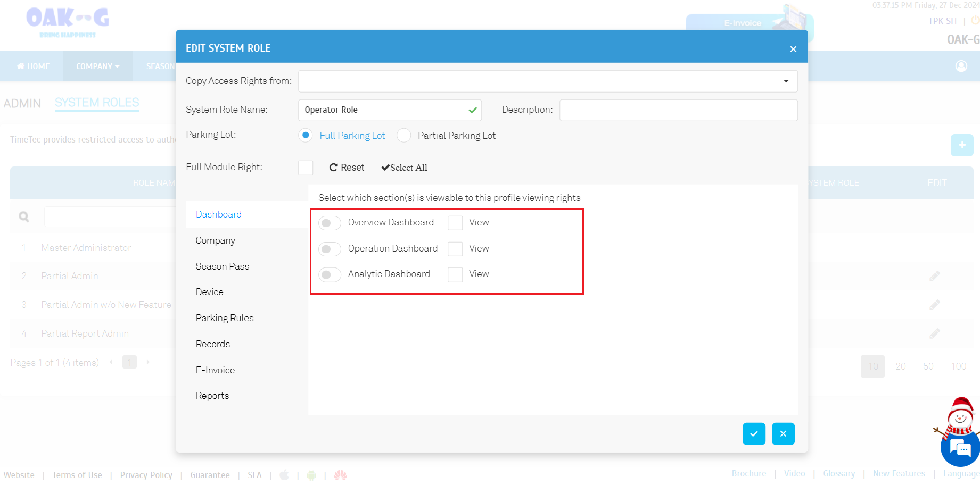This screenshot has height=485, width=980.
Task: Click the user profile avatar icon
Action: click(x=961, y=66)
